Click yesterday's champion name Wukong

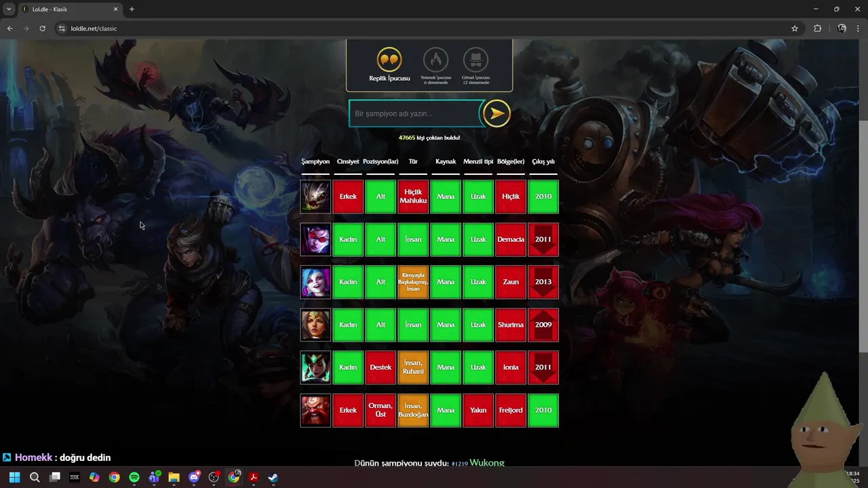pyautogui.click(x=487, y=463)
